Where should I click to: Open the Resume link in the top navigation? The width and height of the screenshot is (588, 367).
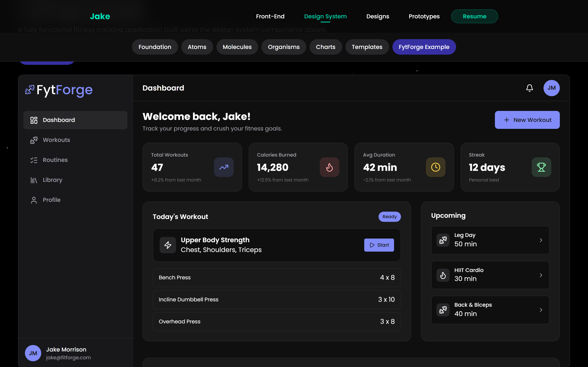[x=474, y=16]
